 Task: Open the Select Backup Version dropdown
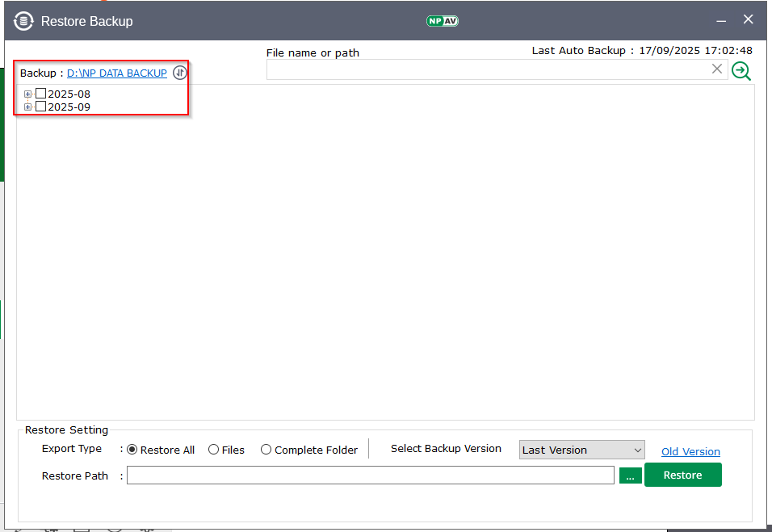[581, 450]
